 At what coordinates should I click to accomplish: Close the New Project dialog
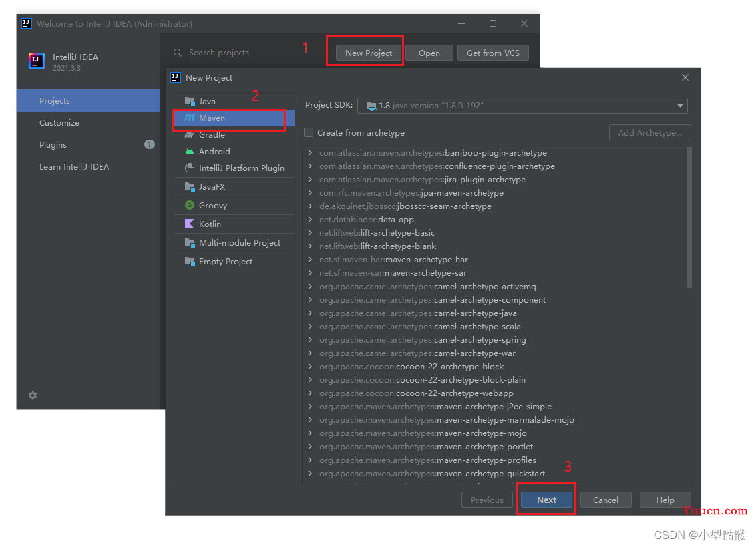tap(685, 77)
